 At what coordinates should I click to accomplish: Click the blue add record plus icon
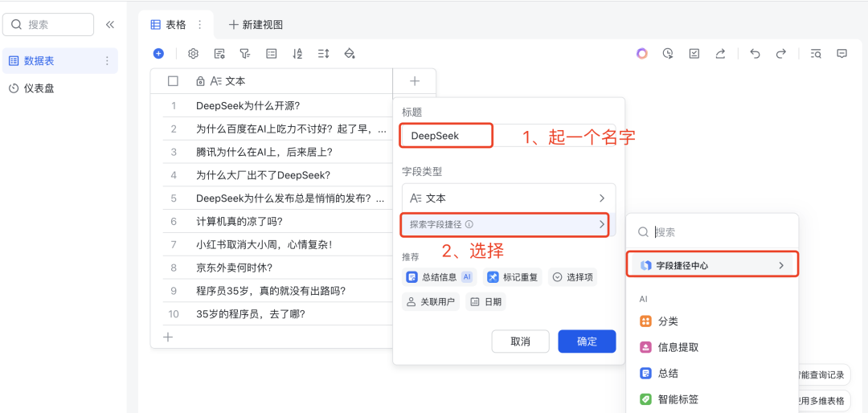point(159,54)
